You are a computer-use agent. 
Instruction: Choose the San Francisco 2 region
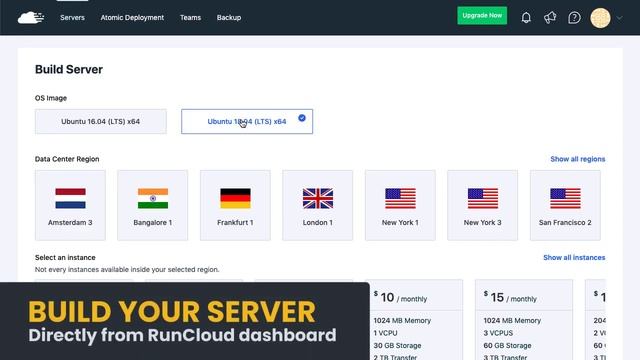[x=565, y=205]
